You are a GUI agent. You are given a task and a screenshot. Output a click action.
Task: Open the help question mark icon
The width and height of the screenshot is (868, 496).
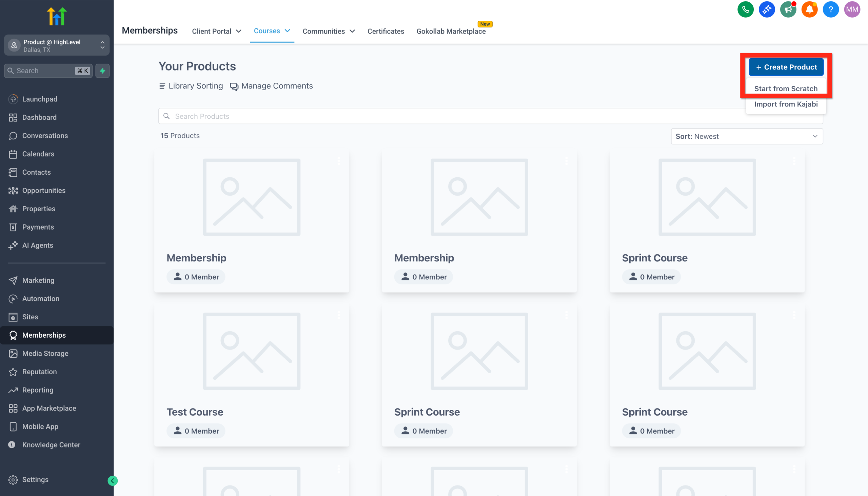click(x=831, y=9)
